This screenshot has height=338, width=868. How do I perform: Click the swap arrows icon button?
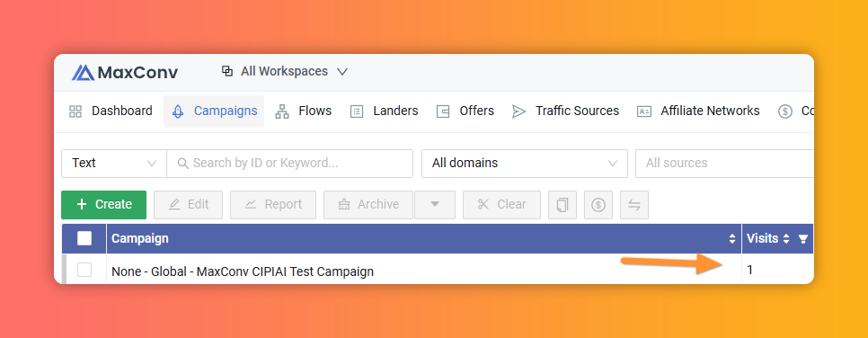click(x=634, y=205)
